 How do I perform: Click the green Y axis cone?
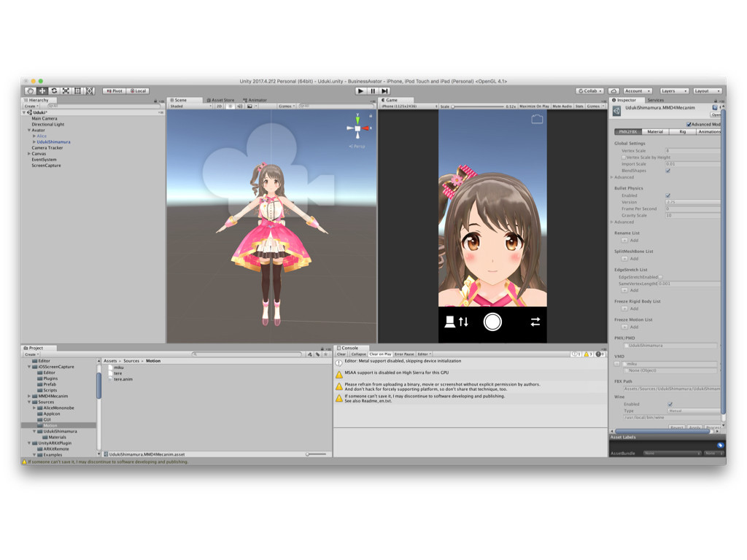[x=357, y=120]
